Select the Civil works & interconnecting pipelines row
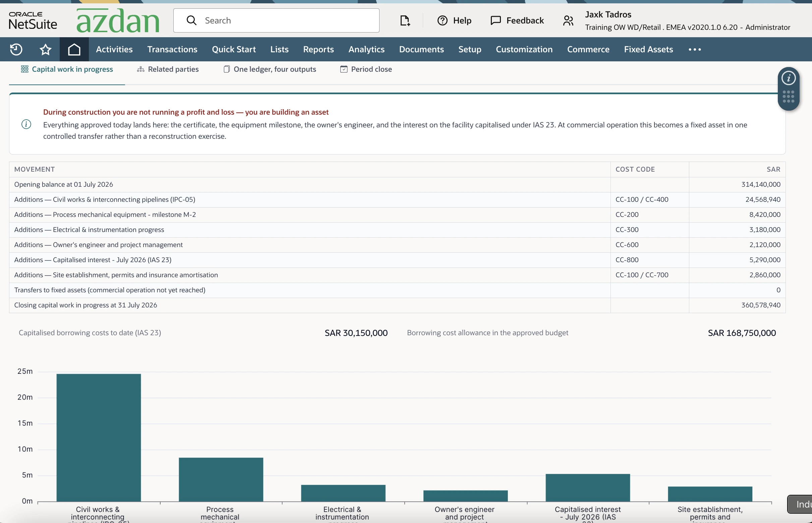The image size is (812, 523). point(397,200)
